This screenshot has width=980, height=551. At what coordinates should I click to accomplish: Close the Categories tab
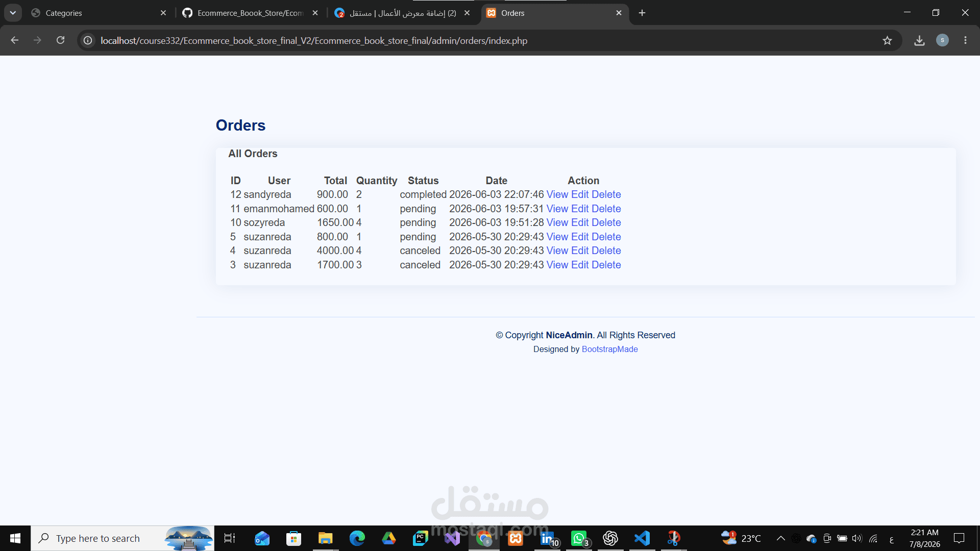click(x=163, y=13)
